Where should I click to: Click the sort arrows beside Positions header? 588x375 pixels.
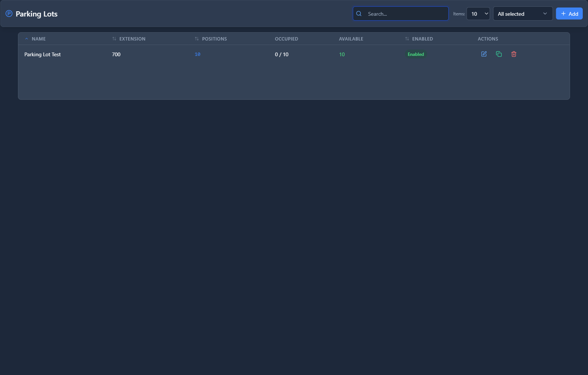tap(197, 39)
